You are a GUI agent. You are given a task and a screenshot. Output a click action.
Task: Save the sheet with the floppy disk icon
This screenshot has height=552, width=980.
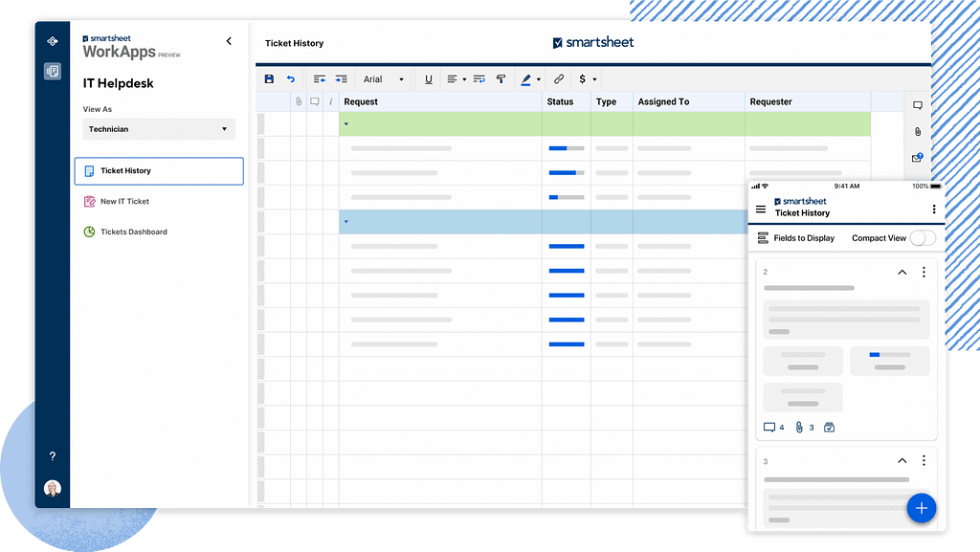pyautogui.click(x=269, y=79)
